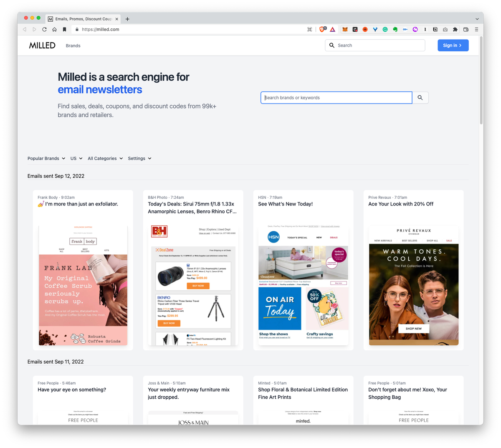Open the Brave wallet icon
The width and height of the screenshot is (501, 448).
point(466,30)
